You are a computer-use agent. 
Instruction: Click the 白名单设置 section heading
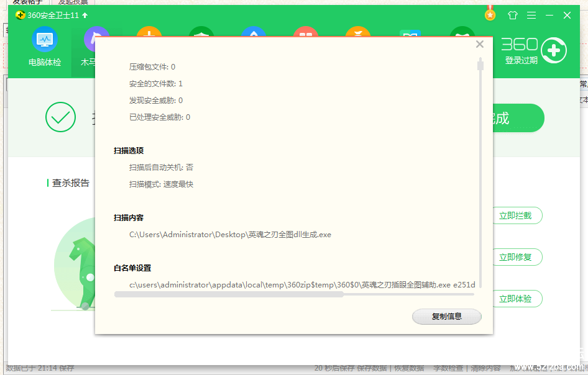[132, 268]
